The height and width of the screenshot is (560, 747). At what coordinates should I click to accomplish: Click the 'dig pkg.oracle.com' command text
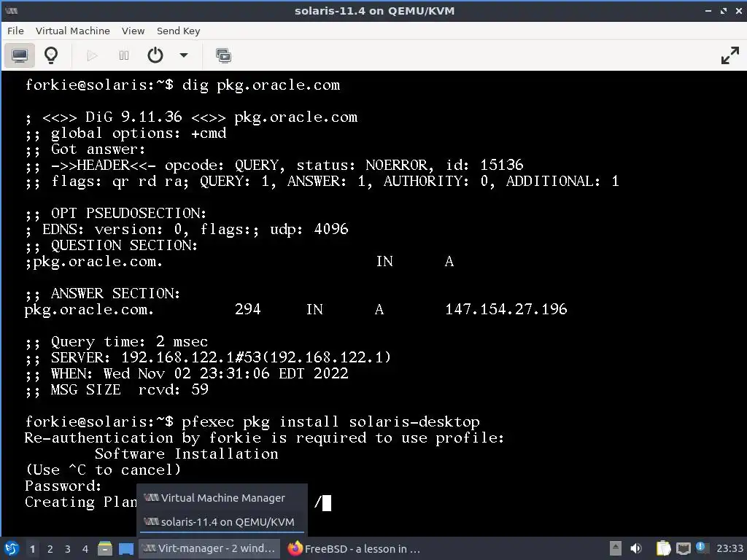click(261, 85)
